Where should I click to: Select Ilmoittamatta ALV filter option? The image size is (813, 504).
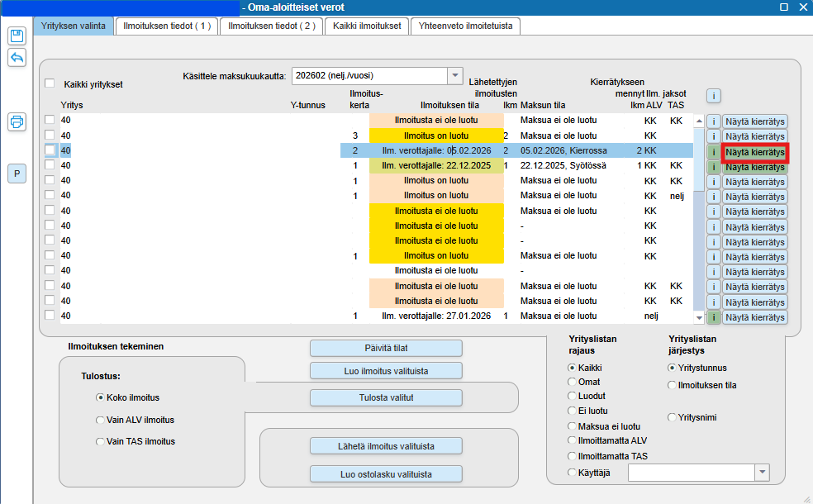click(x=572, y=440)
